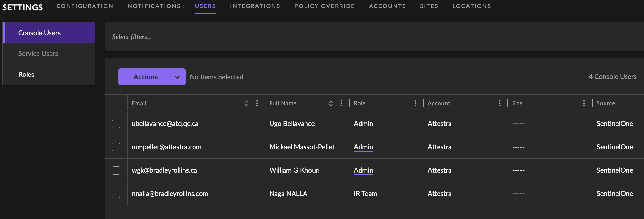Open Role column three-dot menu
Viewport: 644px width, 219px height.
point(415,103)
